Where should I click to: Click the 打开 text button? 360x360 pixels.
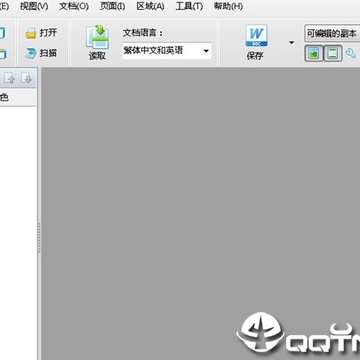coord(48,33)
